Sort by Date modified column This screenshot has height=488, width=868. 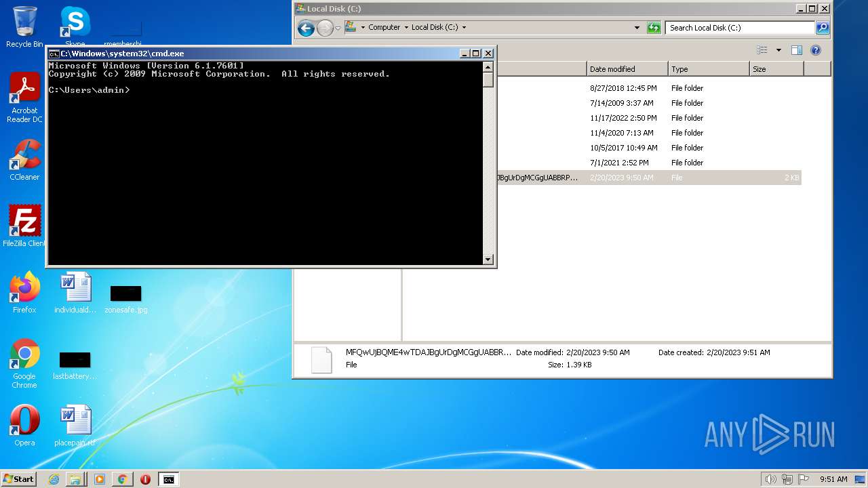(627, 69)
